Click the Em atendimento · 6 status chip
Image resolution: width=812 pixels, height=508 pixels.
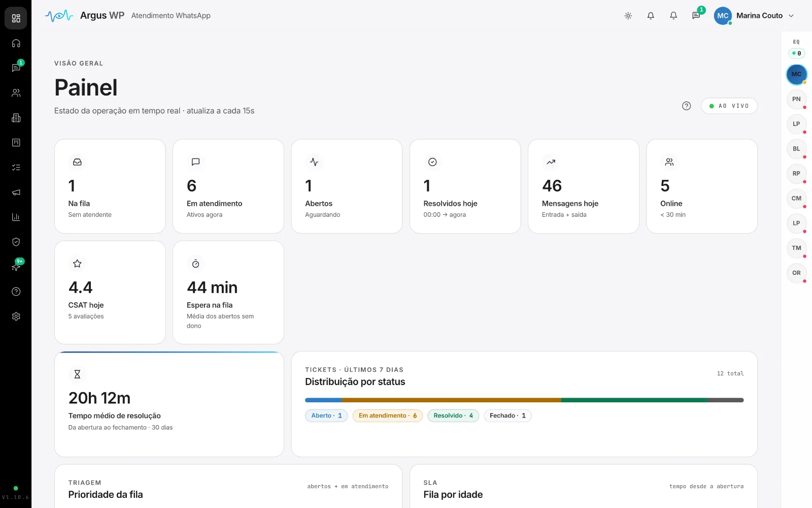pos(388,416)
